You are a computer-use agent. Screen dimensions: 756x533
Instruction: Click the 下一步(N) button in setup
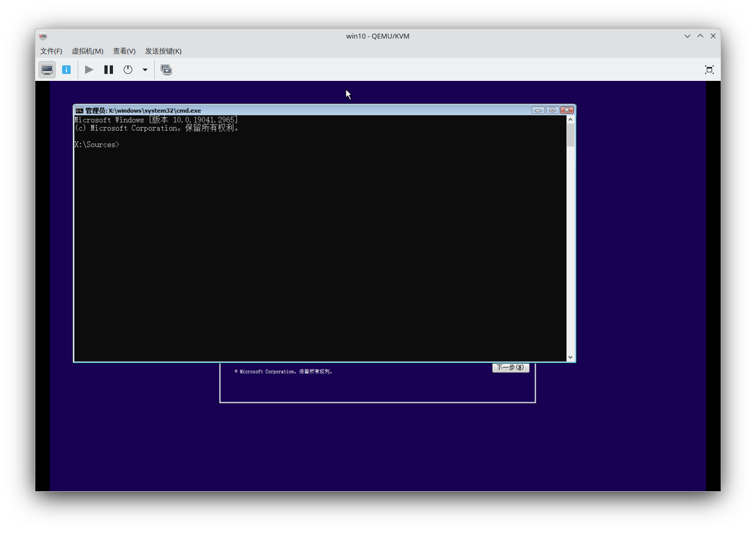(x=511, y=367)
